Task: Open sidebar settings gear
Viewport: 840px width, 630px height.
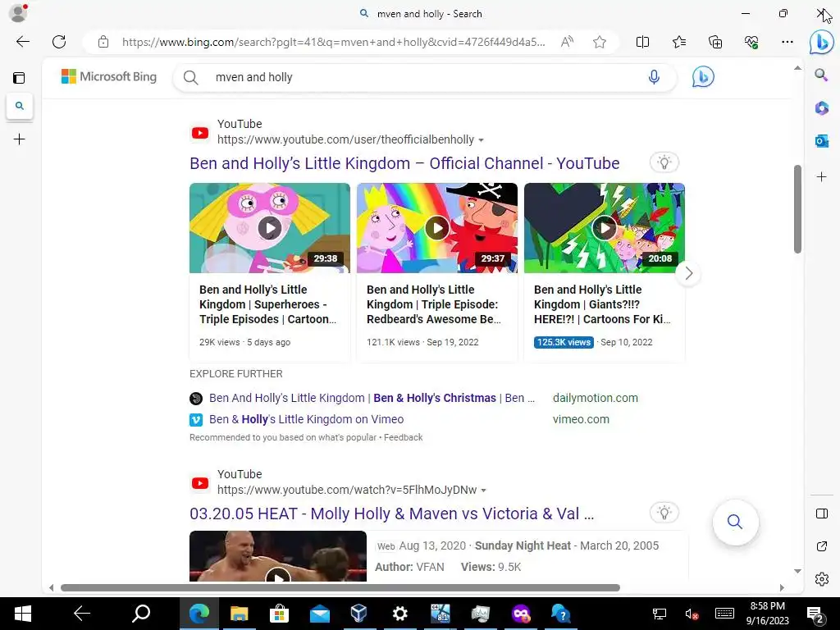Action: (x=822, y=579)
